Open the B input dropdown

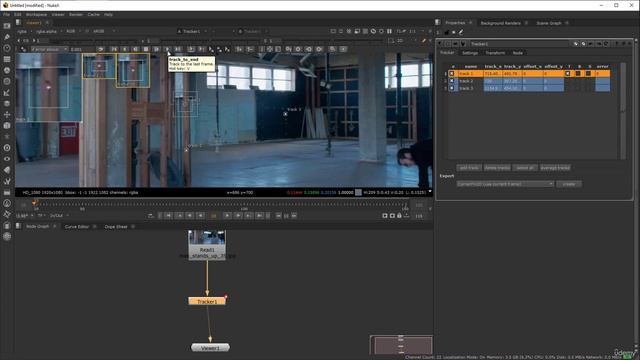[x=252, y=31]
